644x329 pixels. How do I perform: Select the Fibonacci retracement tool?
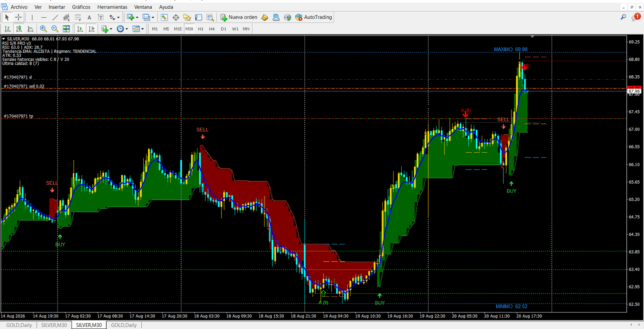[78, 17]
